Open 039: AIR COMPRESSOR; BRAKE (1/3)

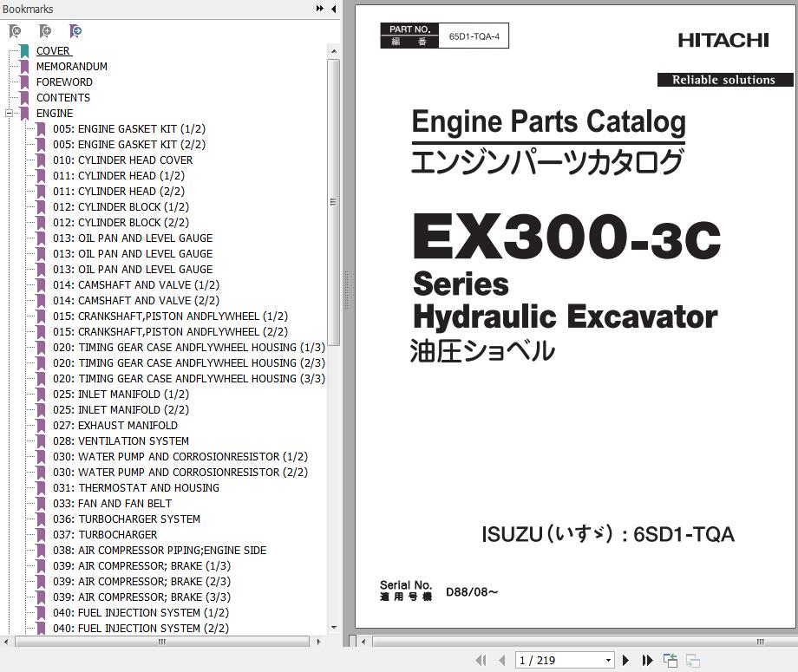141,566
